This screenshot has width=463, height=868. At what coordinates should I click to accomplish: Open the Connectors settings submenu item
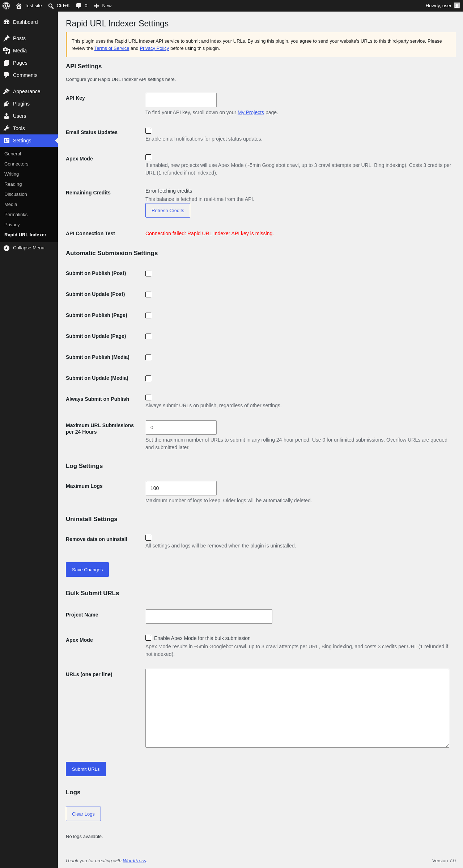click(16, 164)
